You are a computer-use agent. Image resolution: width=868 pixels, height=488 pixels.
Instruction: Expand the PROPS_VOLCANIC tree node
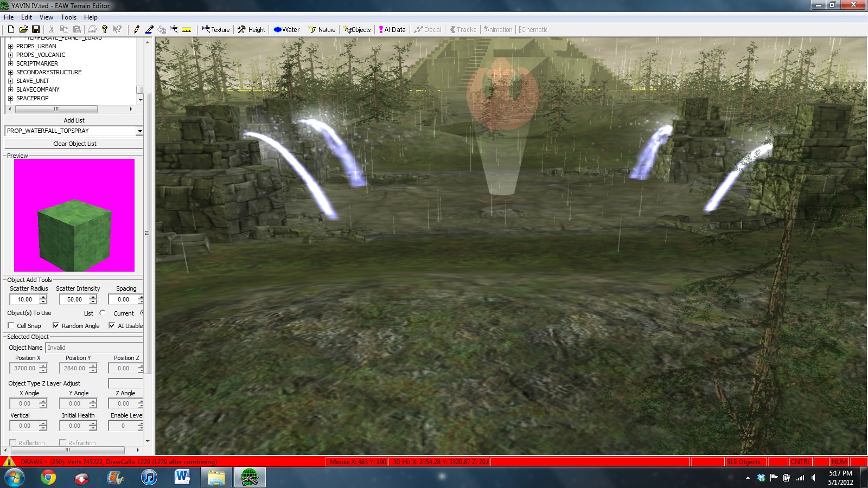click(x=10, y=55)
